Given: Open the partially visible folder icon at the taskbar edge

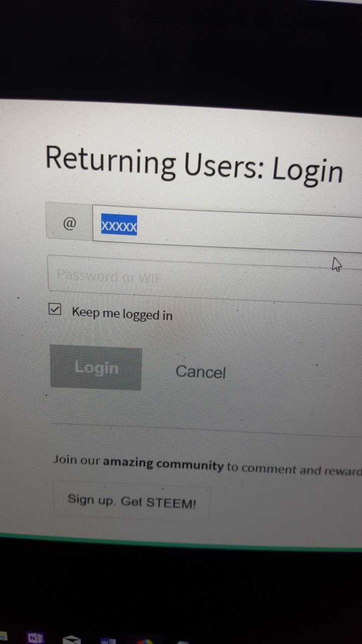Looking at the screenshot, I should (x=3, y=637).
